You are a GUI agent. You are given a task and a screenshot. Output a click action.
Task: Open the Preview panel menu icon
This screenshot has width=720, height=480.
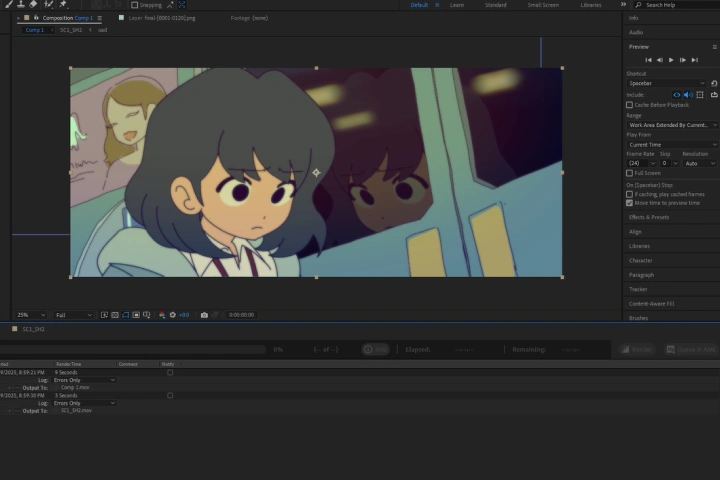[x=714, y=47]
